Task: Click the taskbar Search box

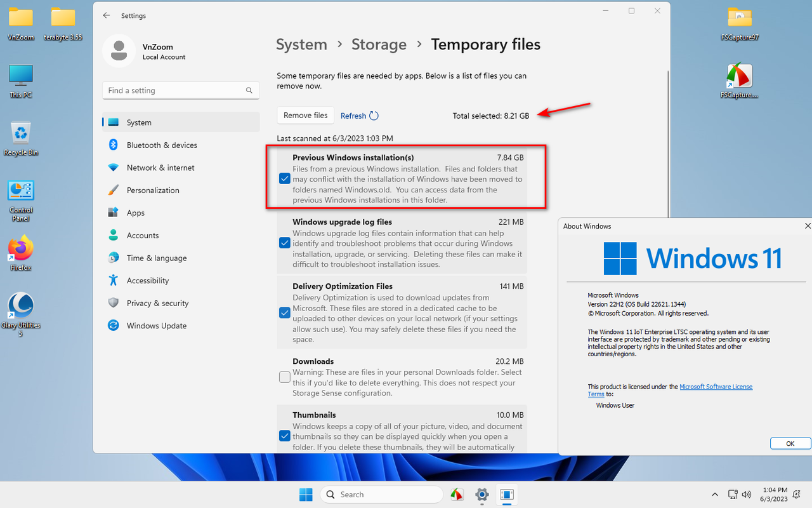Action: pos(381,494)
